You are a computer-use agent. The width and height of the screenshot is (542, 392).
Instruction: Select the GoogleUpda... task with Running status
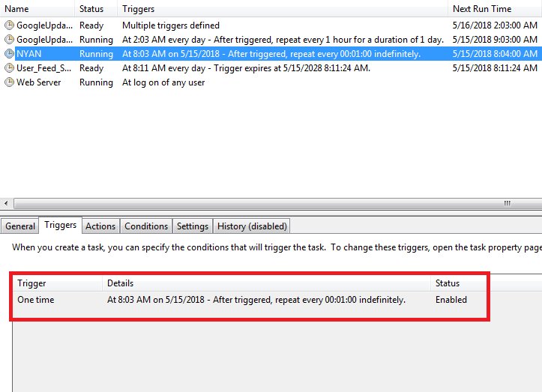click(x=44, y=40)
